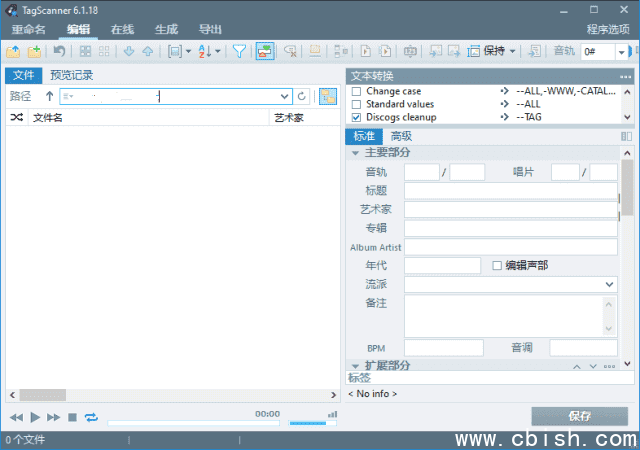
Task: Open the A-Z sort icon menu
Action: (x=209, y=51)
